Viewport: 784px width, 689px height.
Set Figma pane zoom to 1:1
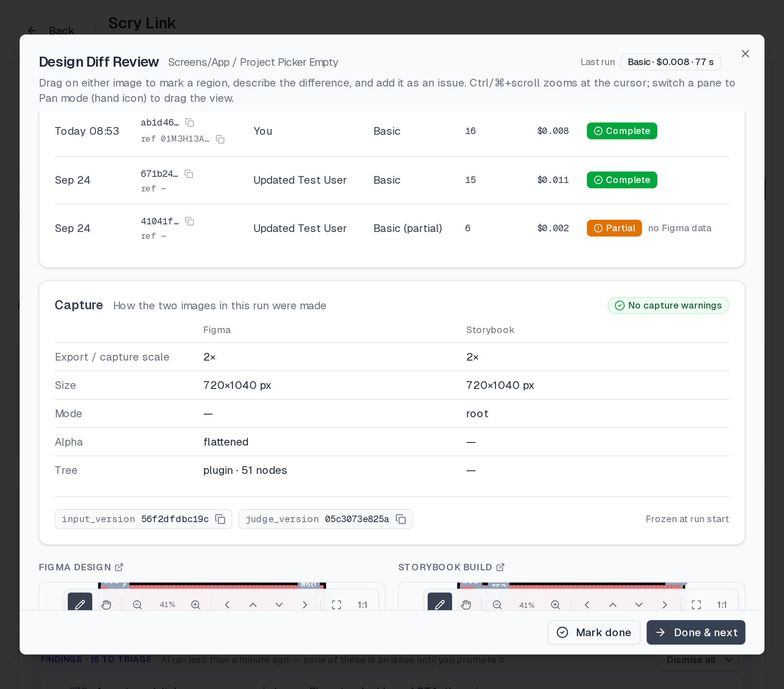(x=363, y=605)
